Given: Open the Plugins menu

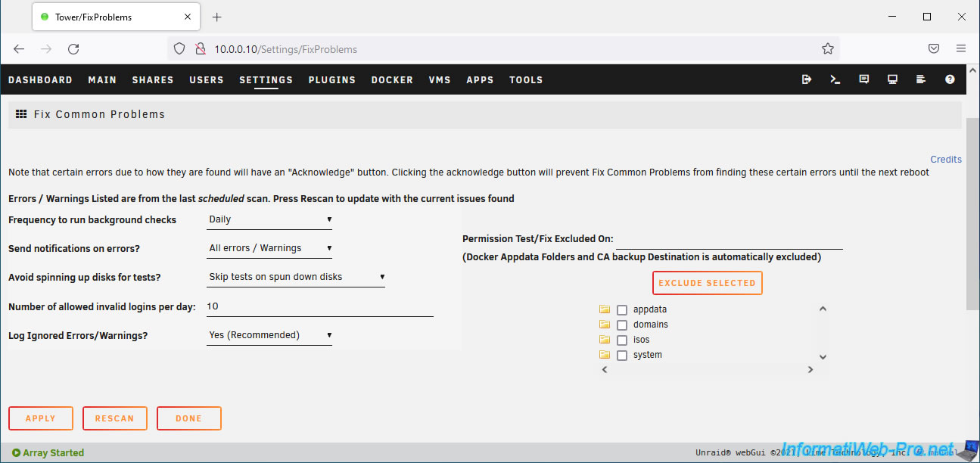Looking at the screenshot, I should pos(331,79).
